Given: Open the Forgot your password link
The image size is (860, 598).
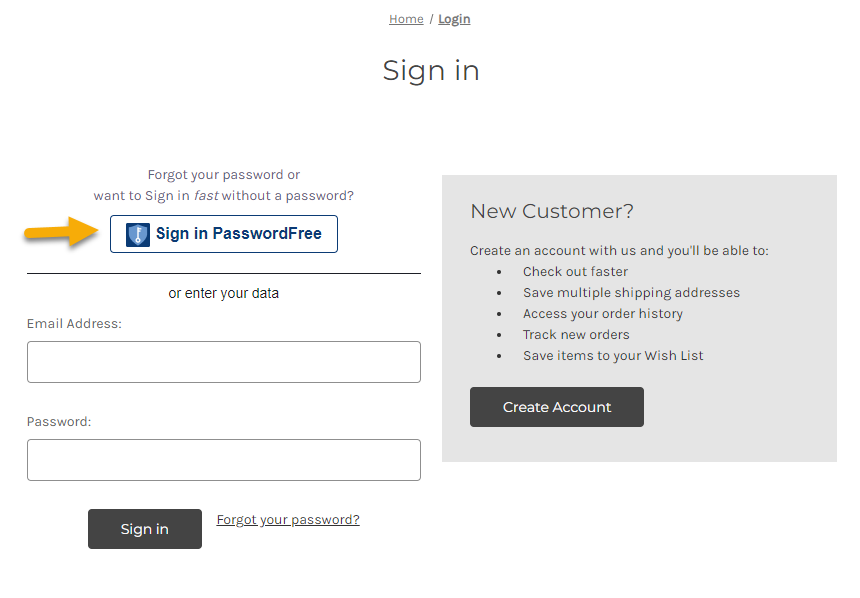Looking at the screenshot, I should [288, 520].
